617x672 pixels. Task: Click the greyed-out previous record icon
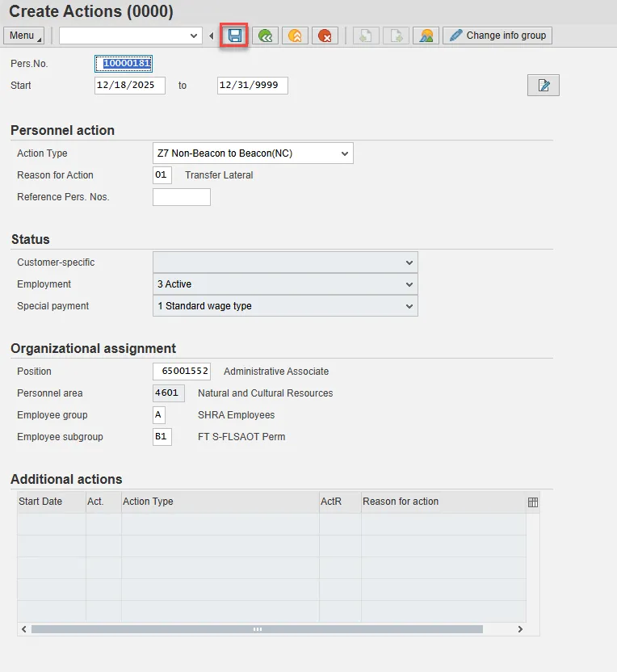(x=366, y=36)
